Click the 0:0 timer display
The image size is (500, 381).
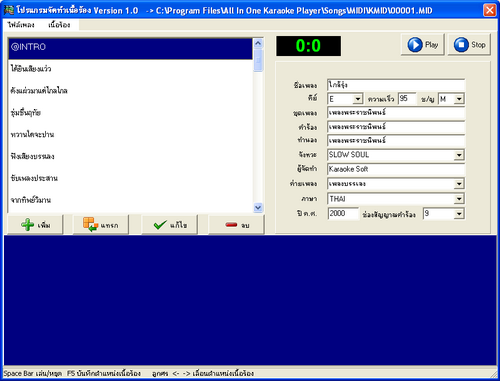308,46
